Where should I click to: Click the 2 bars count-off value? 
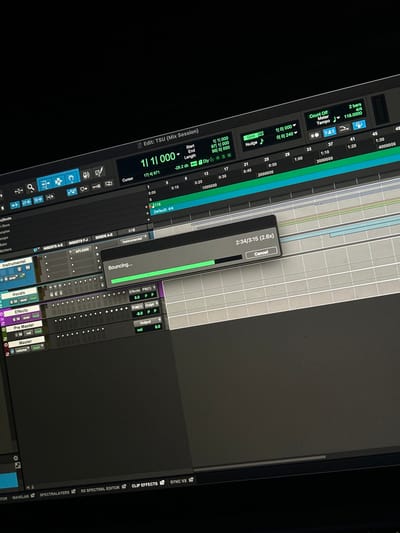click(x=355, y=106)
